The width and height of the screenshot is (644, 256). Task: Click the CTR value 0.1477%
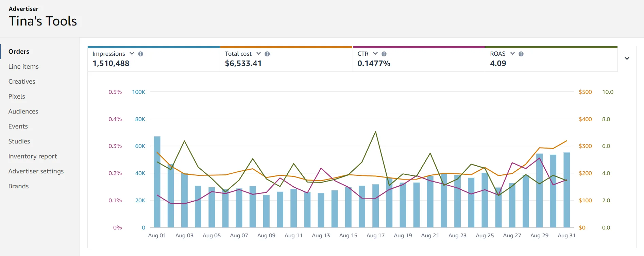coord(374,63)
